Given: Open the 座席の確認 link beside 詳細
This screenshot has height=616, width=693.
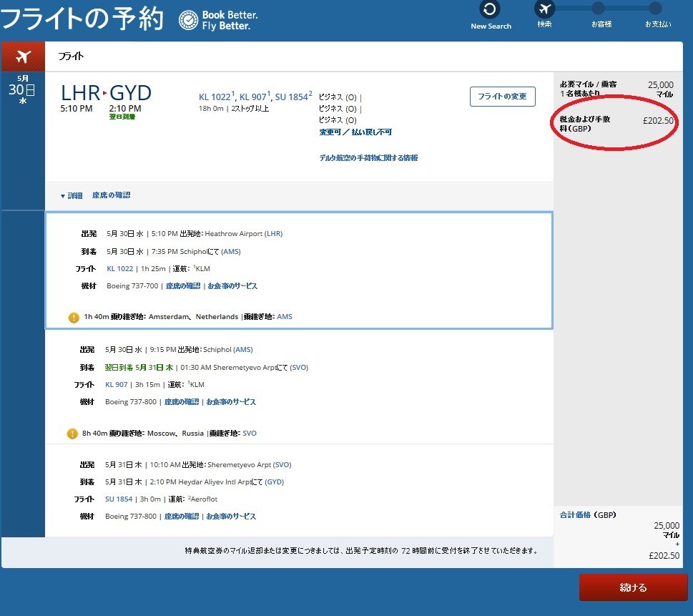Looking at the screenshot, I should tap(111, 195).
